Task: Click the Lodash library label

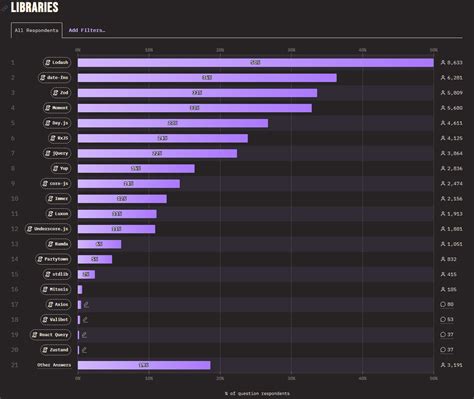Action: tap(57, 62)
